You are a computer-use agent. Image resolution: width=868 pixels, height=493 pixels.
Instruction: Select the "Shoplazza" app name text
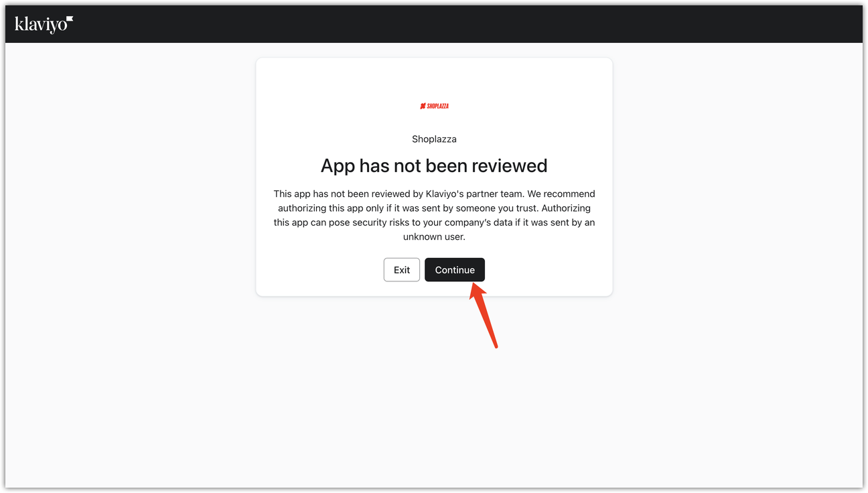[434, 139]
